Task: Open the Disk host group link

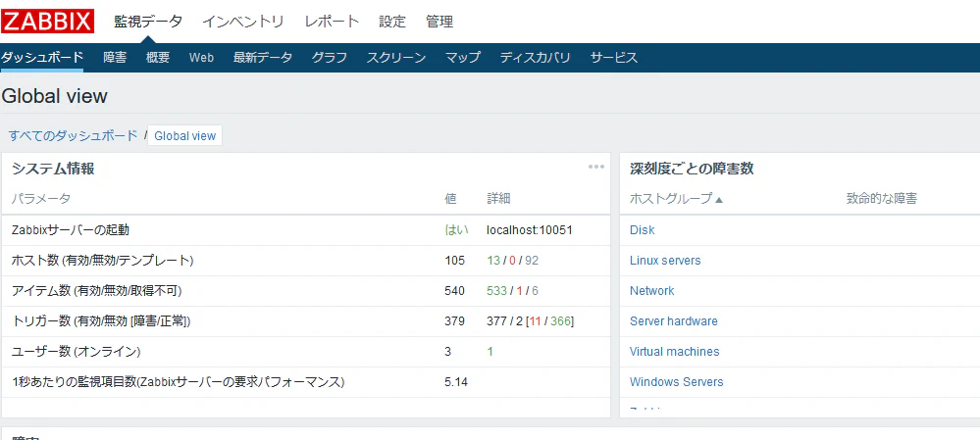Action: click(x=642, y=230)
